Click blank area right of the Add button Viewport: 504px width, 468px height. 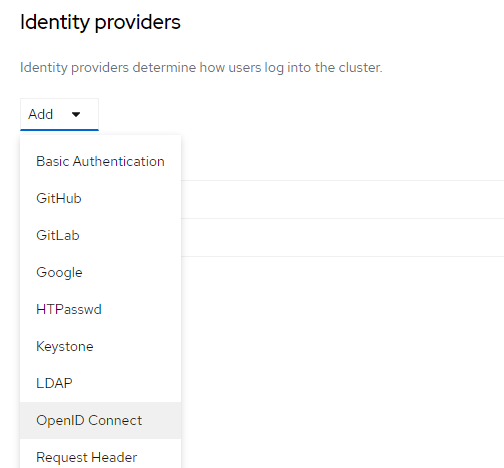click(x=300, y=114)
